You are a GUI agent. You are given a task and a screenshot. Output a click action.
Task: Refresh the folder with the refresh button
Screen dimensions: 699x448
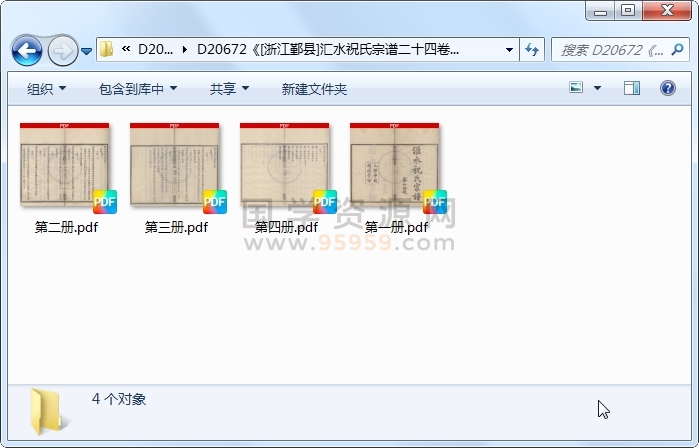tap(532, 49)
